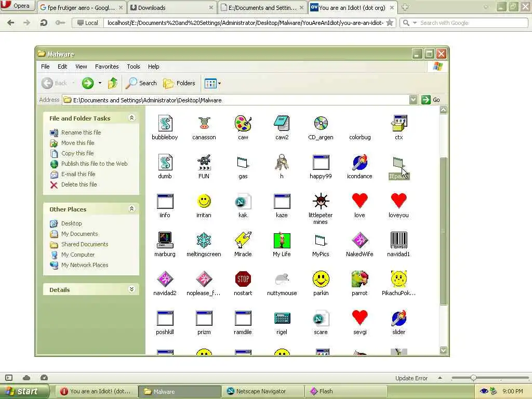Expand the Update Error status arrow

pos(440,378)
